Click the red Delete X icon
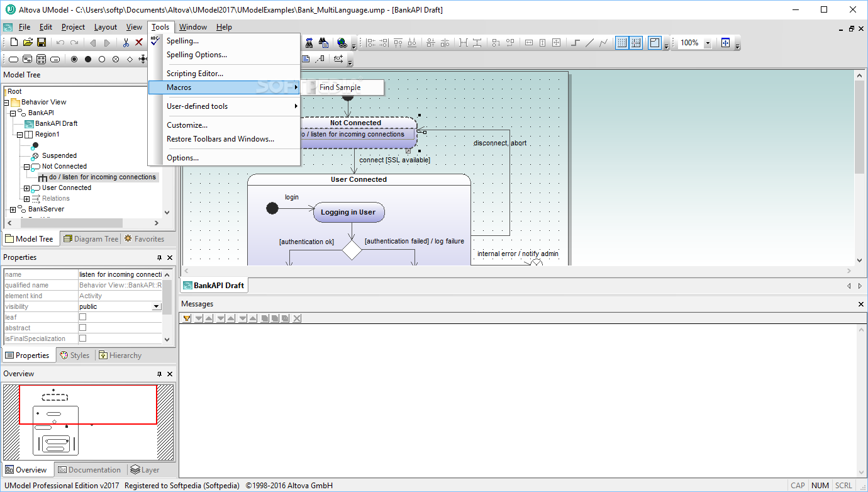This screenshot has width=868, height=492. pos(139,42)
